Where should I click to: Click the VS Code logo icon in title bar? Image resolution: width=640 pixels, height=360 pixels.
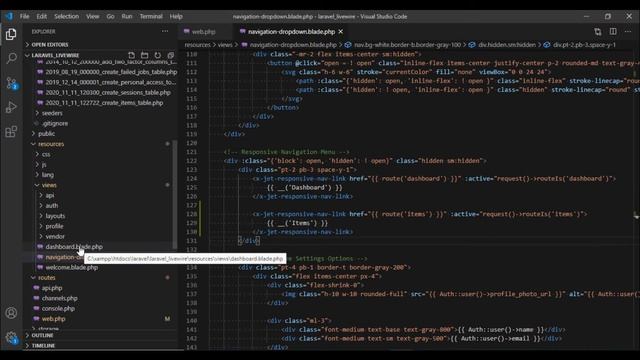coord(9,16)
